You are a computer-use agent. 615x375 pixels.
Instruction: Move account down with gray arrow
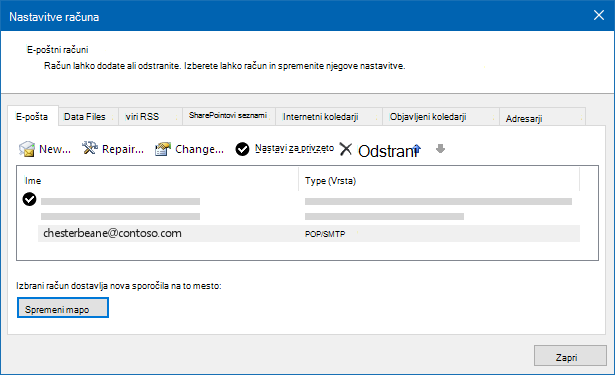440,149
